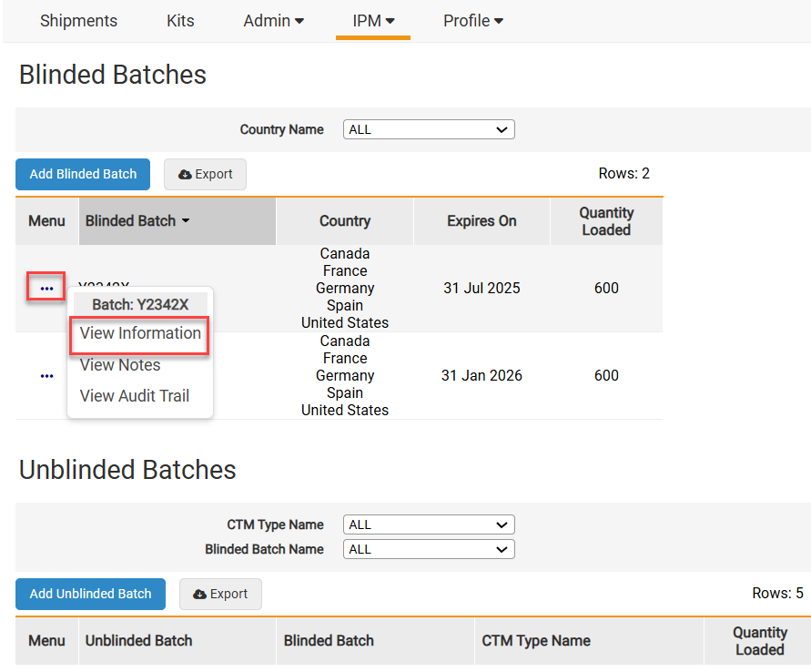Switch to the Kits tab
This screenshot has width=811, height=672.
point(180,20)
